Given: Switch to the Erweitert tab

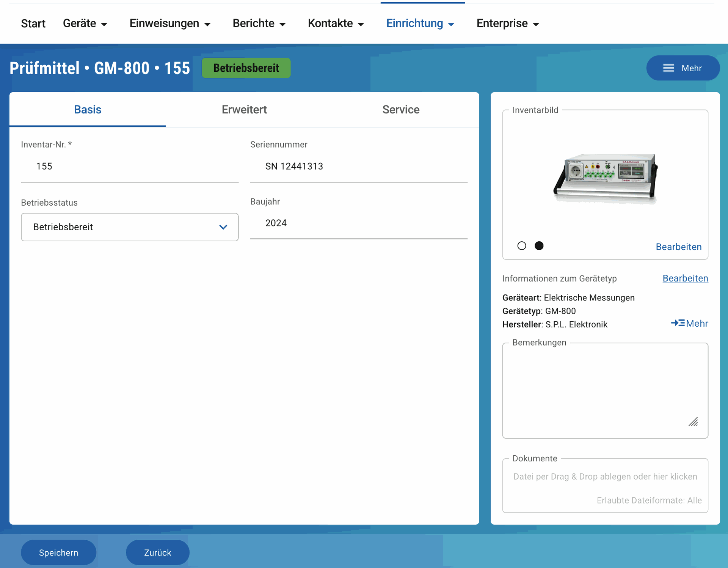Looking at the screenshot, I should pos(244,110).
